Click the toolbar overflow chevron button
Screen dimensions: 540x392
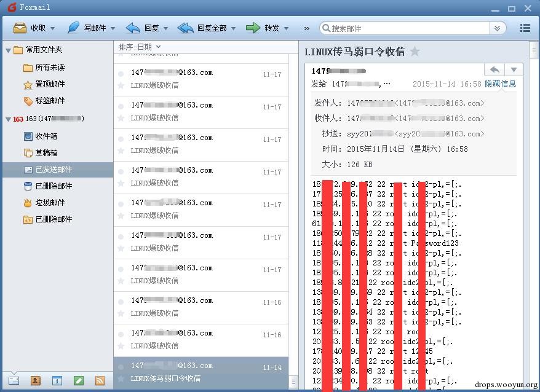pyautogui.click(x=306, y=28)
